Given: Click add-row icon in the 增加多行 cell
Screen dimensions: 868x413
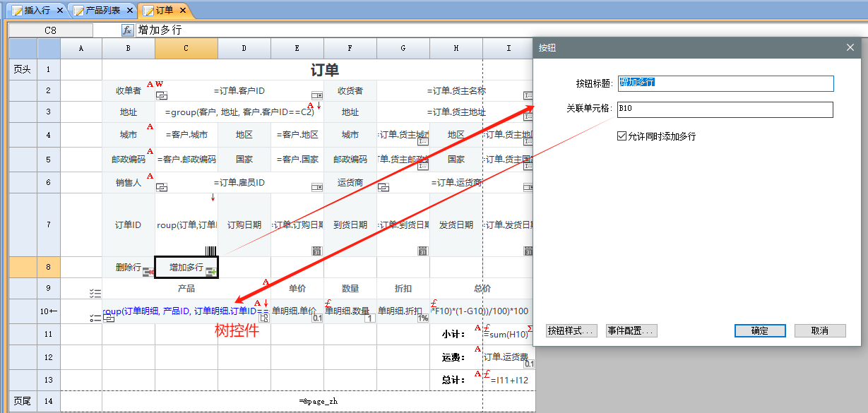Looking at the screenshot, I should pos(211,273).
